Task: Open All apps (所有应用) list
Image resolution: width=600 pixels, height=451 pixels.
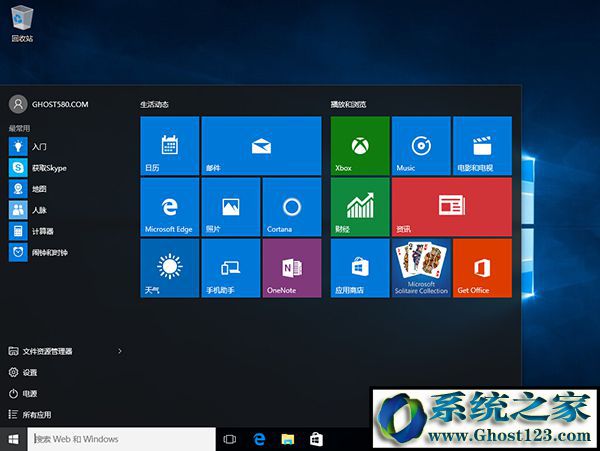Action: point(30,414)
